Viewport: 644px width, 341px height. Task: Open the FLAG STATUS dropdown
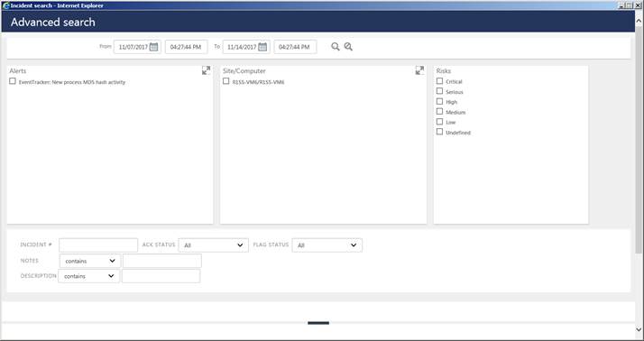point(327,245)
